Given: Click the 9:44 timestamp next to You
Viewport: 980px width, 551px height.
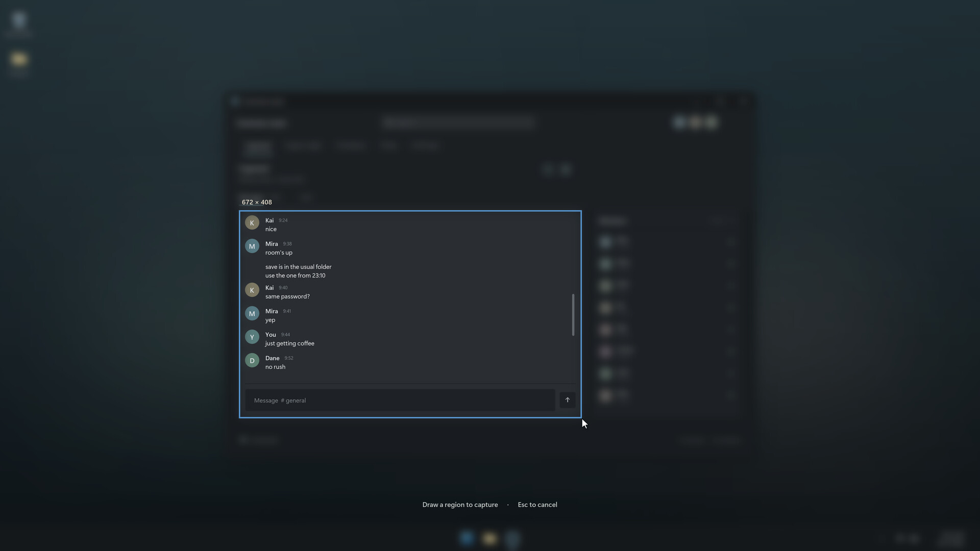Looking at the screenshot, I should (x=285, y=335).
